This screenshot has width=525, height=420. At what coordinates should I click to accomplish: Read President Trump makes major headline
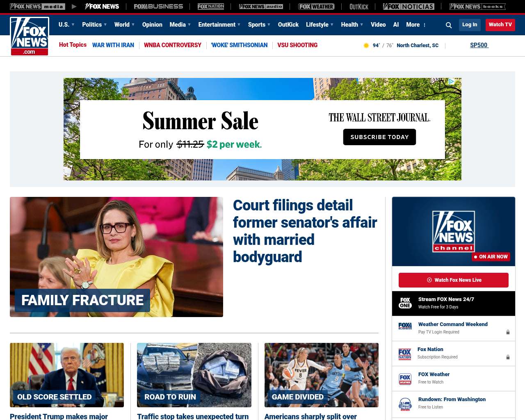pyautogui.click(x=59, y=416)
